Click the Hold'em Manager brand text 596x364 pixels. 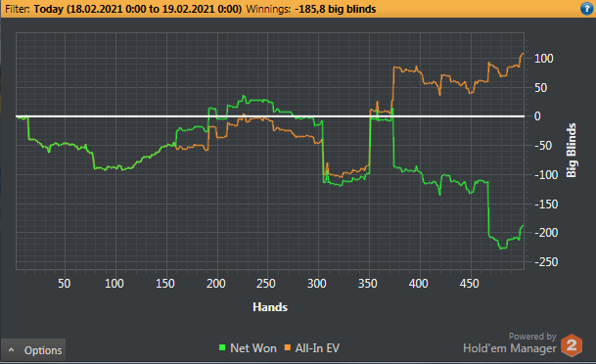(509, 348)
